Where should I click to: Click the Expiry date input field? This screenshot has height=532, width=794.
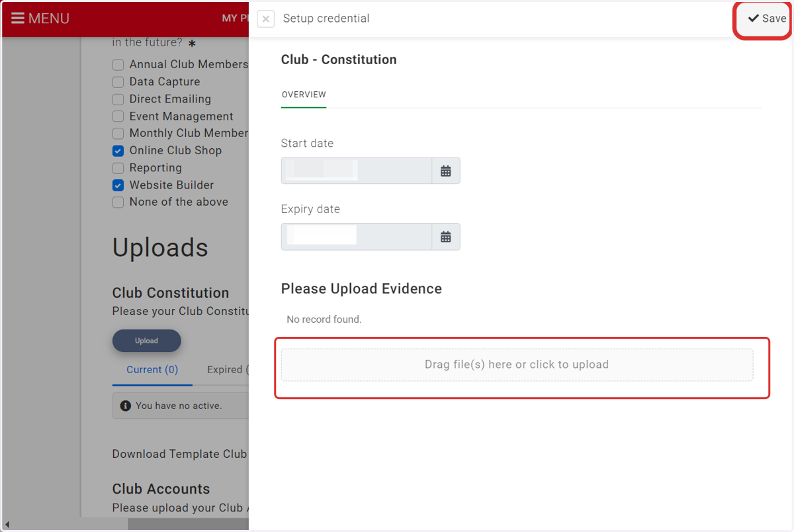[x=357, y=237]
